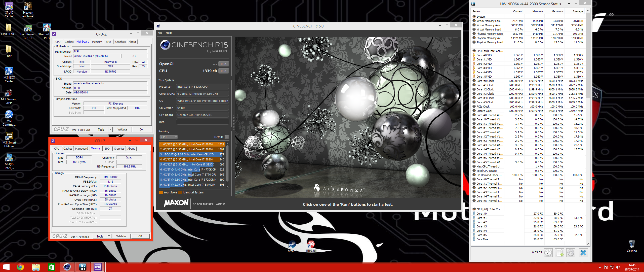644x272 pixels.
Task: Switch to Cinebench in the taskbar
Action: tap(67, 267)
